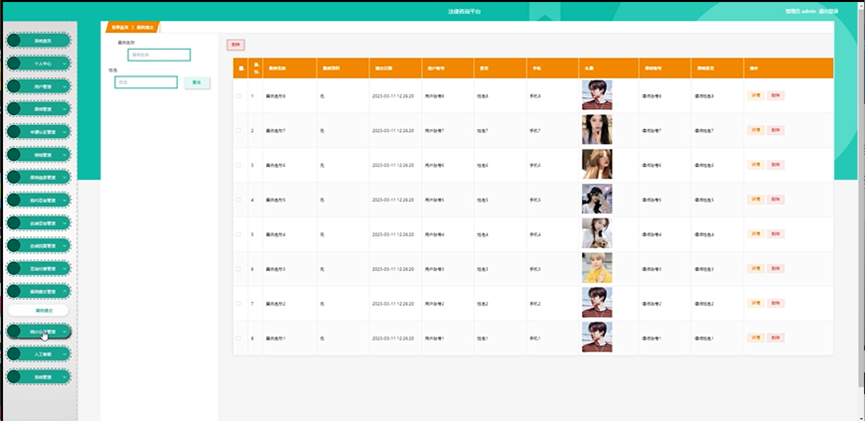Click the 管理员 admin label
This screenshot has width=865, height=421.
pos(800,11)
